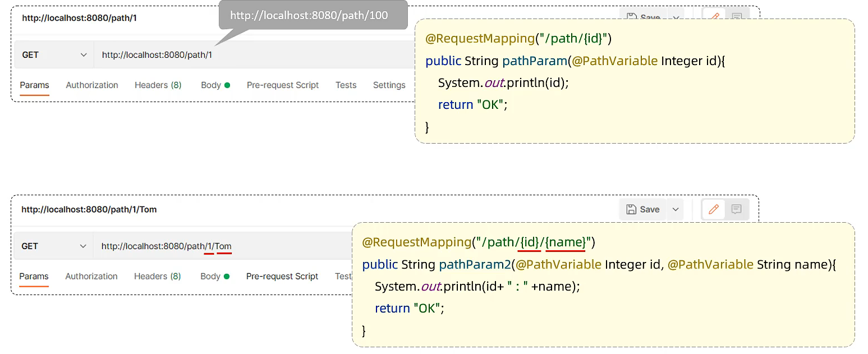Expand the Save options chevron for path/1/Tom
The image size is (868, 354).
(x=676, y=209)
